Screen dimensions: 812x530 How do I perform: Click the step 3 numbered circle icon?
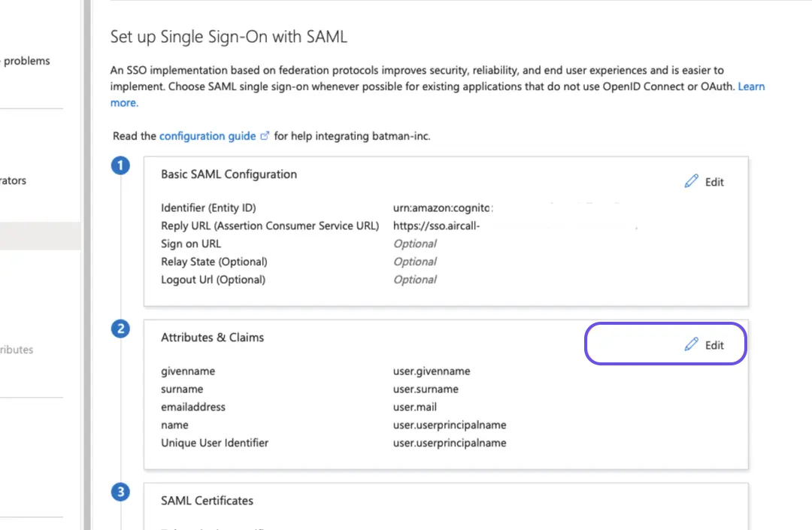pyautogui.click(x=120, y=492)
